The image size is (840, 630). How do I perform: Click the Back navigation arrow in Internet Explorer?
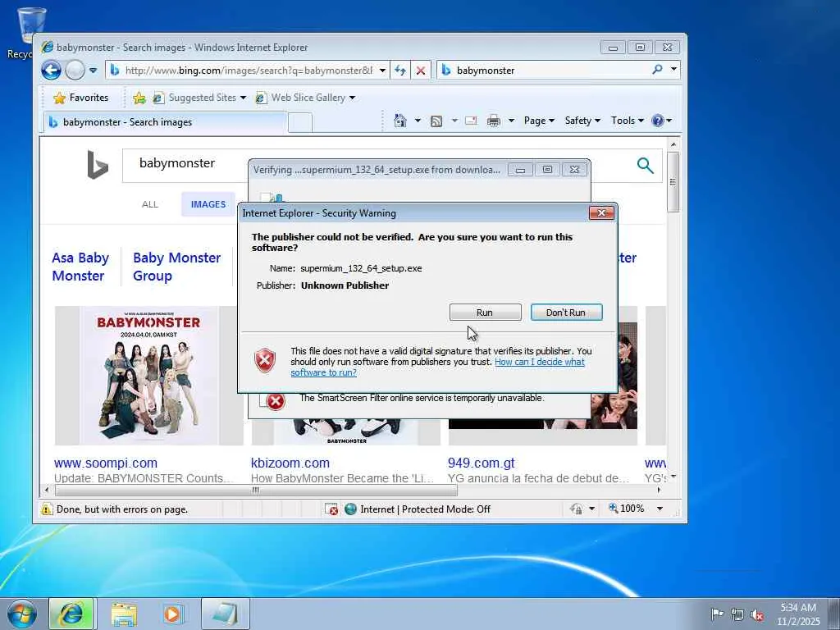pos(52,71)
